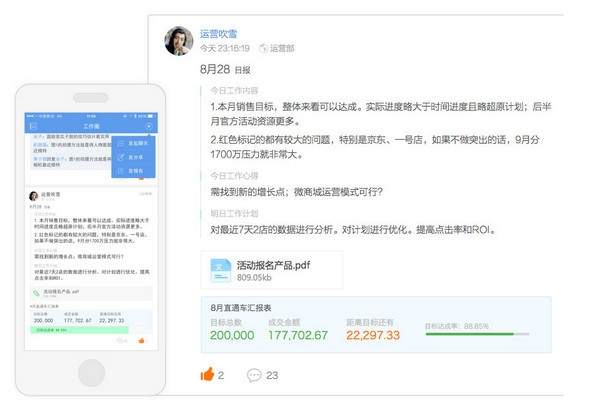Image resolution: width=600 pixels, height=405 pixels.
Task: Click the 8月28 日报 heading
Action: tap(225, 70)
